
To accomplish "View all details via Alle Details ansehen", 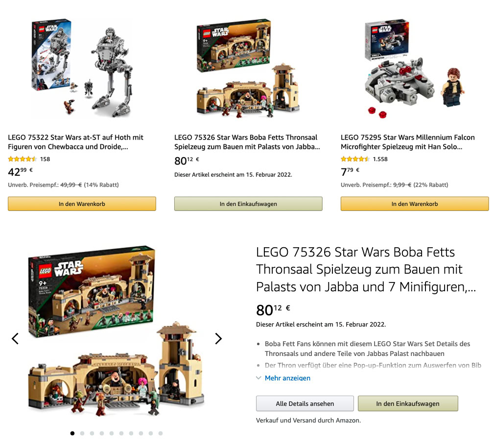I will (x=305, y=403).
